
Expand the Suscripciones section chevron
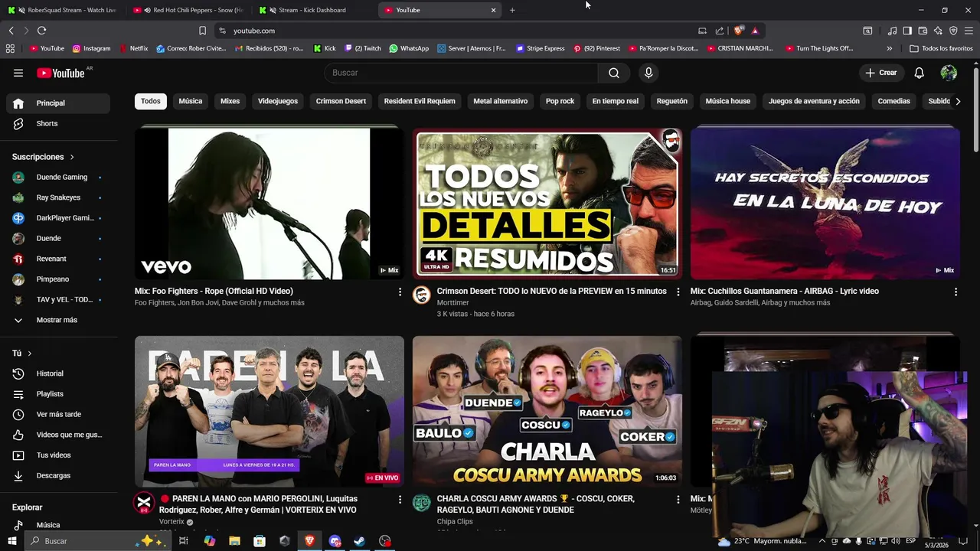(x=72, y=157)
